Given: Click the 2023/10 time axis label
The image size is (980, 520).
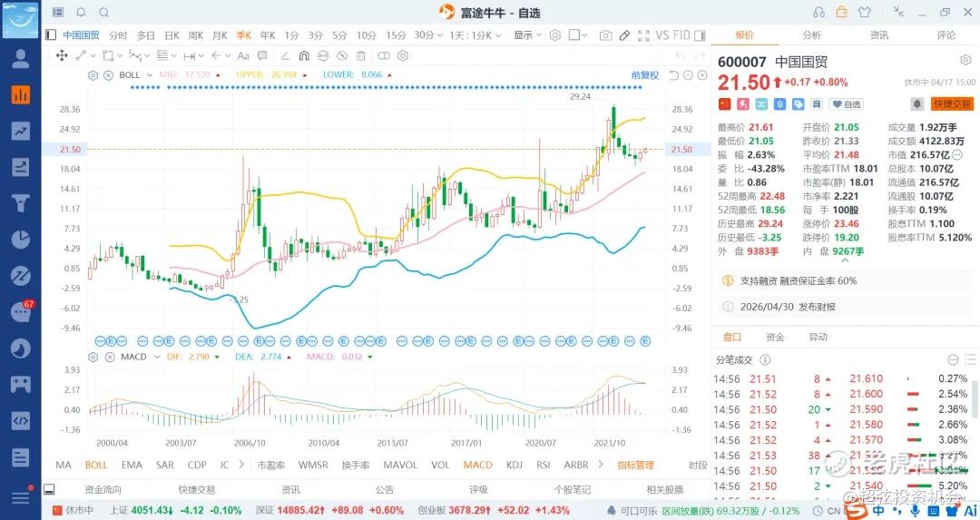Looking at the screenshot, I should coord(610,443).
